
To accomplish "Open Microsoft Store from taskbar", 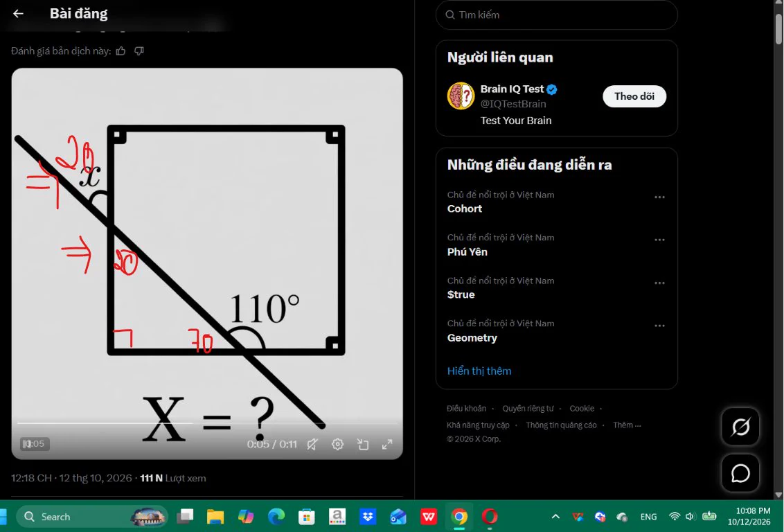I will 307,517.
